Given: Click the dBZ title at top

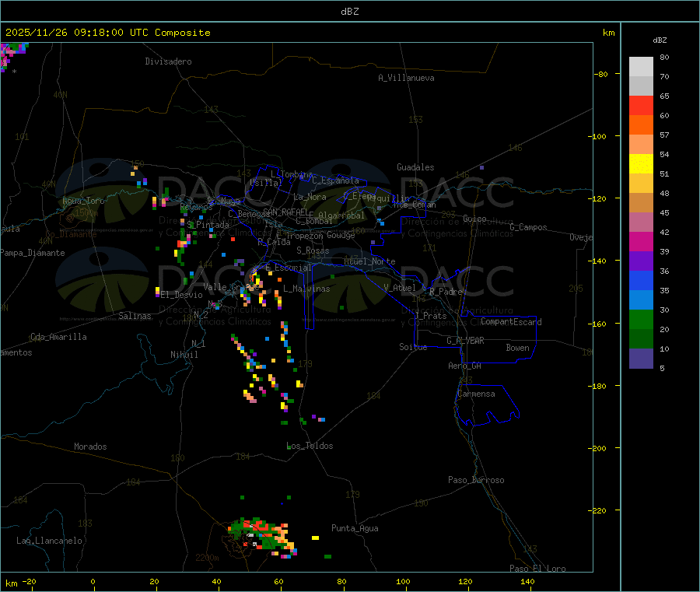Looking at the screenshot, I should (x=349, y=11).
